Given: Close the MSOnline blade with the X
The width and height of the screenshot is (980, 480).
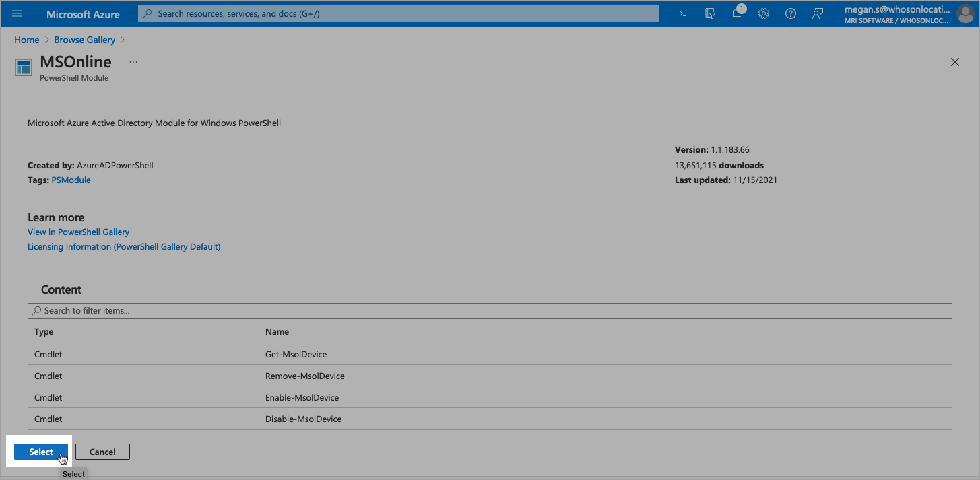Looking at the screenshot, I should pos(954,62).
